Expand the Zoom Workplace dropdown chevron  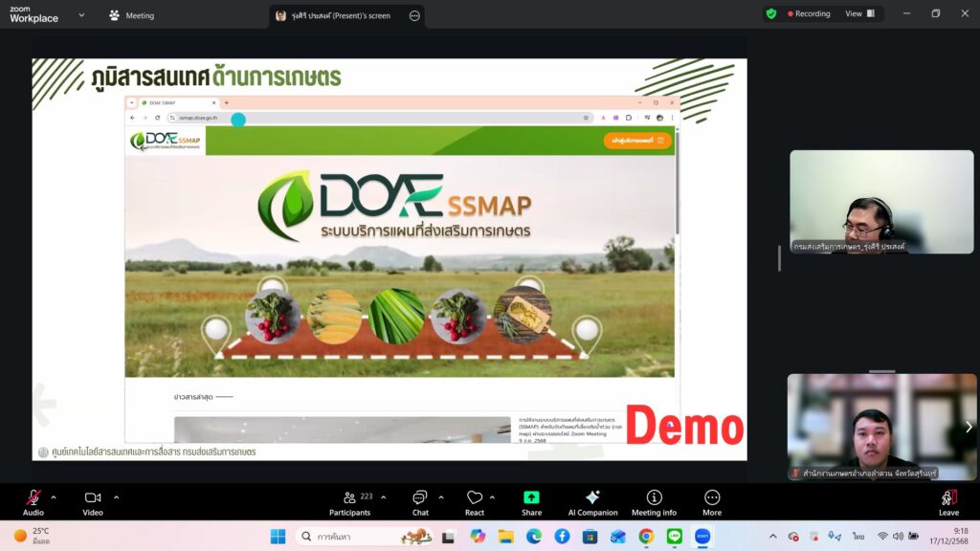pos(80,15)
